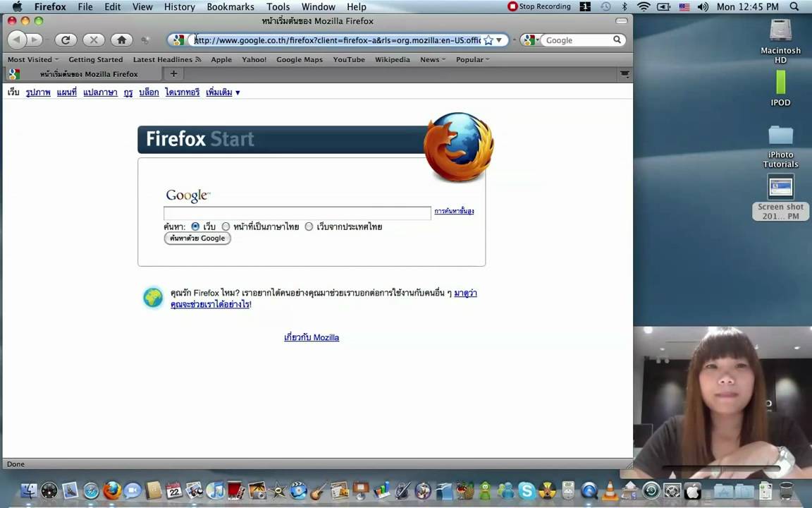Open Spotlight search in the menu bar
The height and width of the screenshot is (508, 812).
[794, 7]
